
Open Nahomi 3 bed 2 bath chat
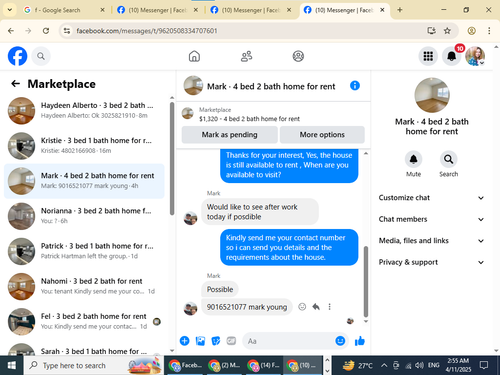tap(84, 286)
